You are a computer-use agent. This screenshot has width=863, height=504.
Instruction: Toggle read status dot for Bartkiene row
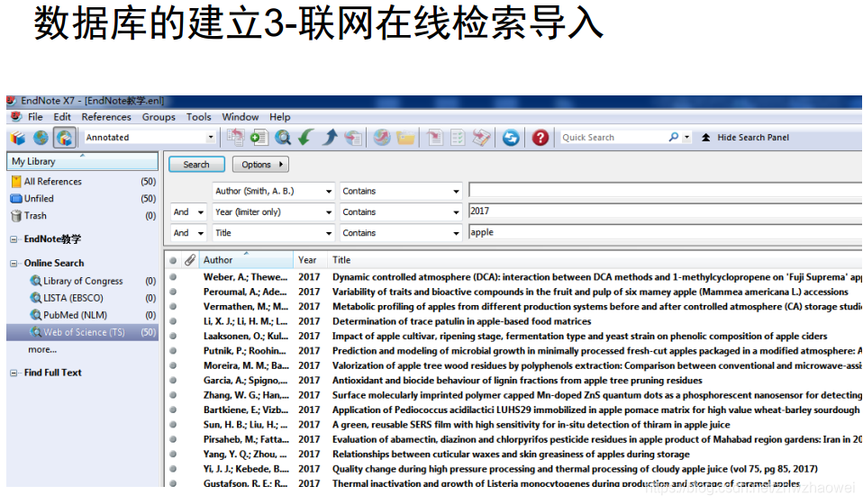173,410
